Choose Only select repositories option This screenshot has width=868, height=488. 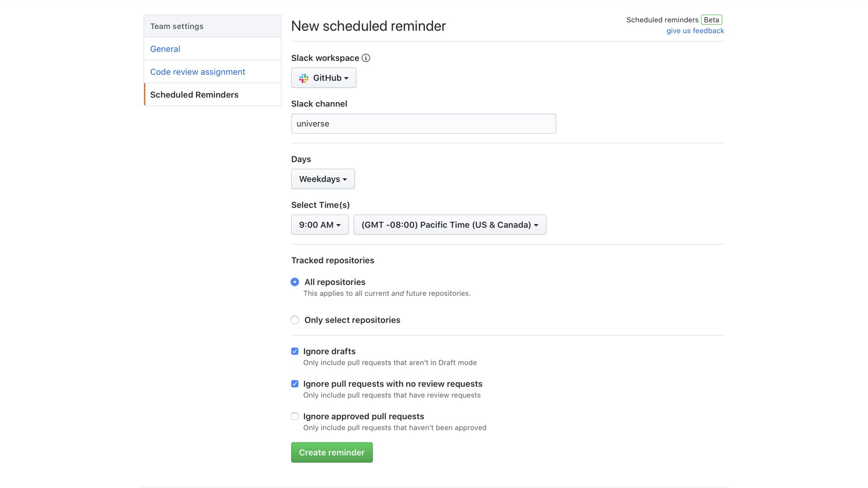tap(295, 320)
